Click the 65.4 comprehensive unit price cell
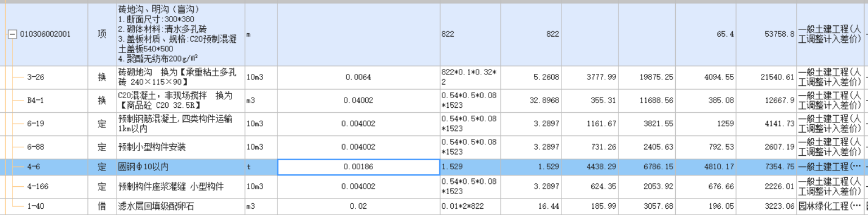 pos(706,34)
